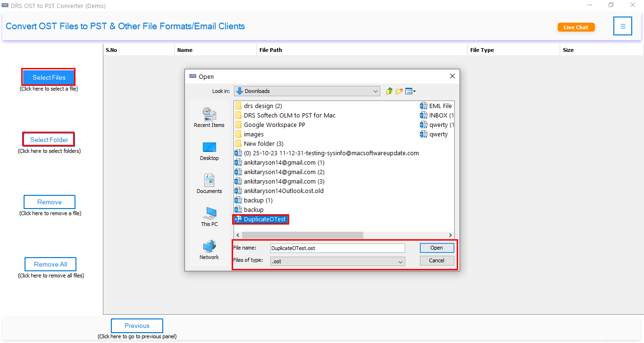Click the File Path column header
644x343 pixels.
point(362,50)
